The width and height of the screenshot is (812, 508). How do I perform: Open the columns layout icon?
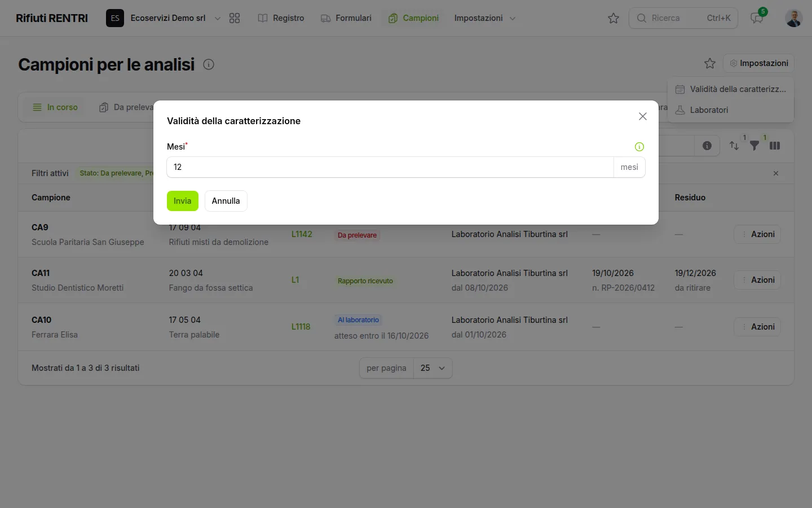pos(775,146)
